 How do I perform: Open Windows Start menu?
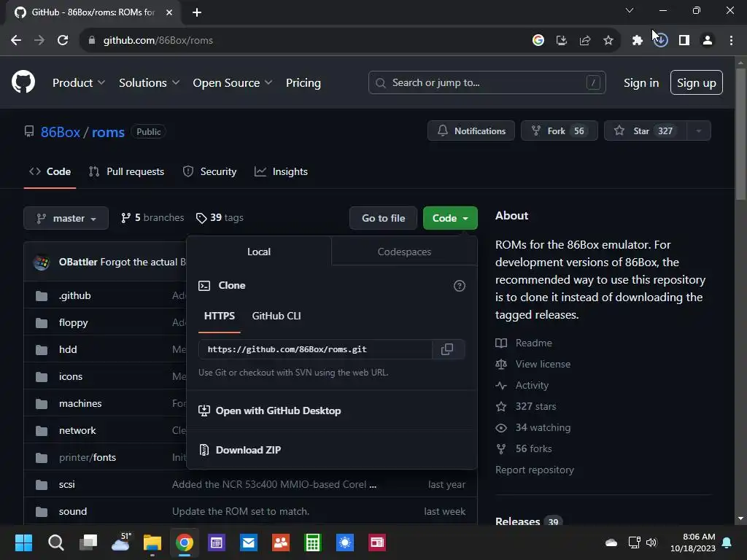pos(23,542)
